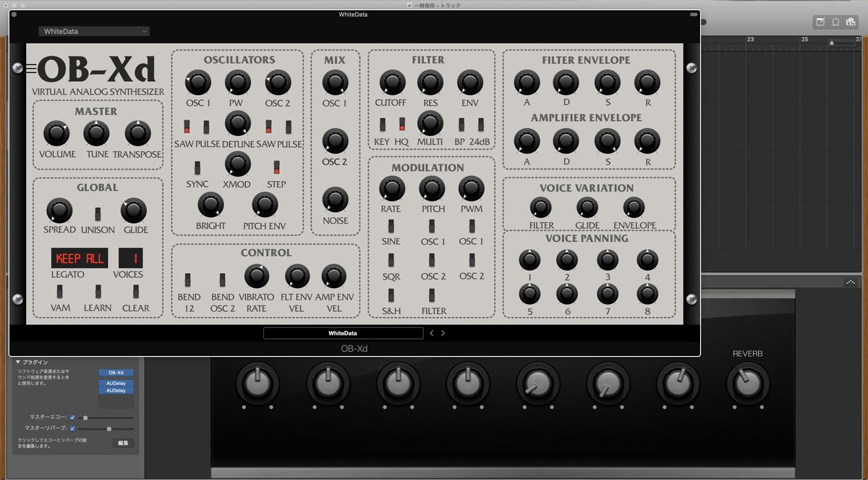Screen dimensions: 868x480
Task: Adjust the マスターエコー slider
Action: (x=107, y=418)
